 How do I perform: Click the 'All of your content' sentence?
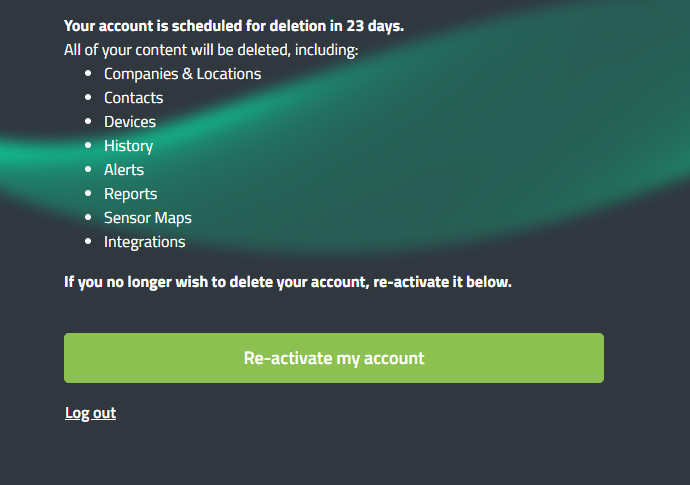point(211,50)
